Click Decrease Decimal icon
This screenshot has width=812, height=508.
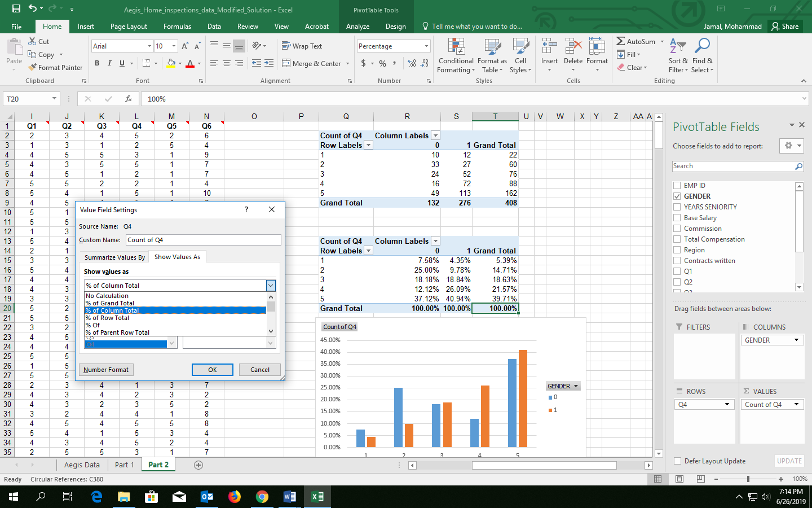point(425,63)
